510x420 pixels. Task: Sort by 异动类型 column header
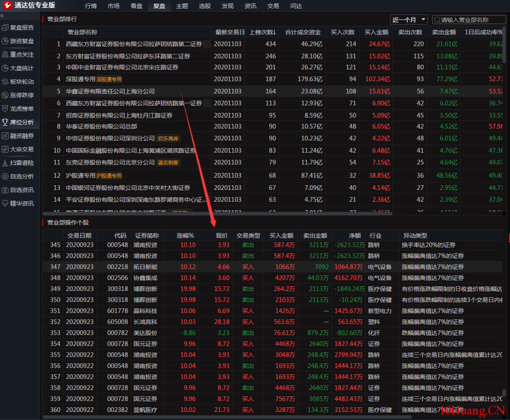[415, 236]
